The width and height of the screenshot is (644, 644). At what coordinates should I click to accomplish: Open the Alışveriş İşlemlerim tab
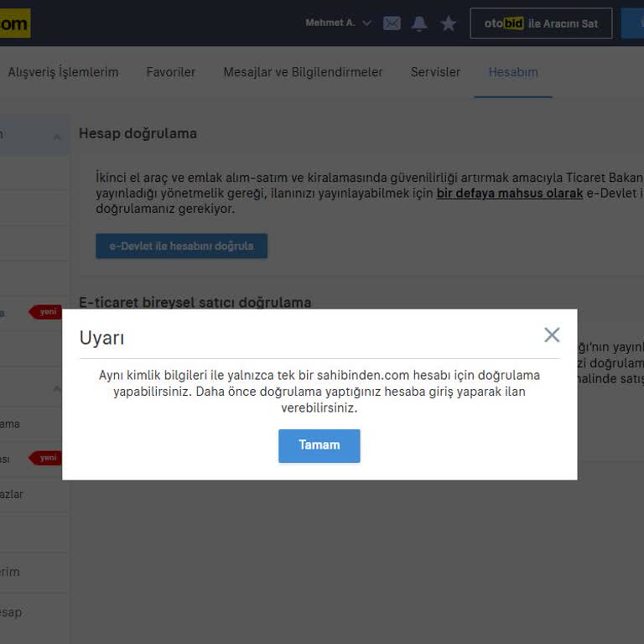pyautogui.click(x=63, y=72)
